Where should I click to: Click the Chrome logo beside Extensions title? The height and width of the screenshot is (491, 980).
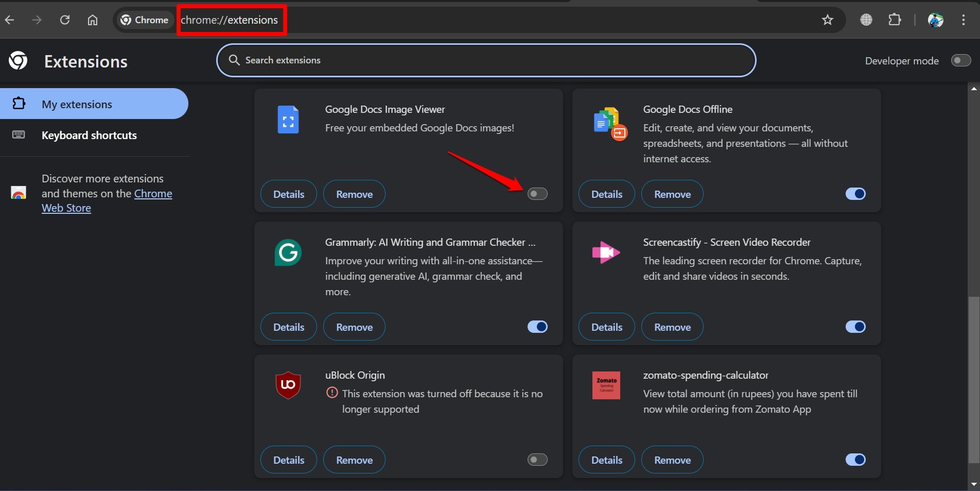tap(18, 61)
